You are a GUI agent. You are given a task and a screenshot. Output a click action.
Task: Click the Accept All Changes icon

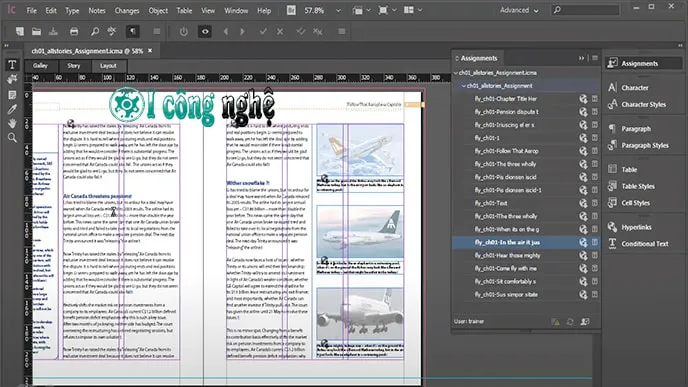[x=301, y=32]
